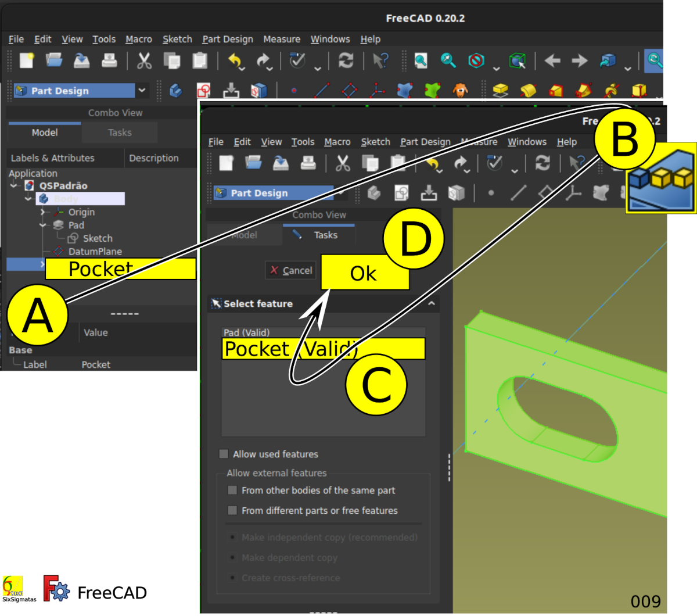Open undo history dropdown arrow in back window

click(x=241, y=69)
